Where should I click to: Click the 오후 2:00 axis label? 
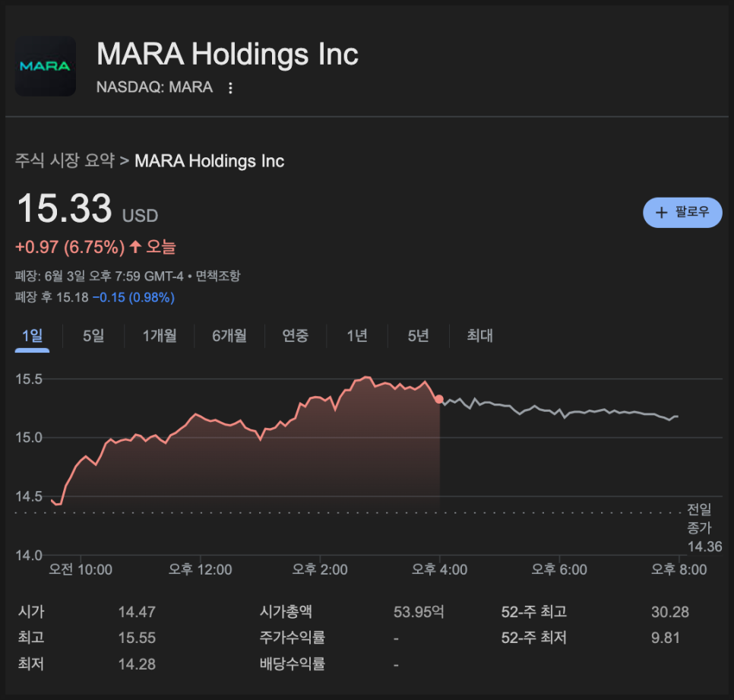[x=320, y=569]
